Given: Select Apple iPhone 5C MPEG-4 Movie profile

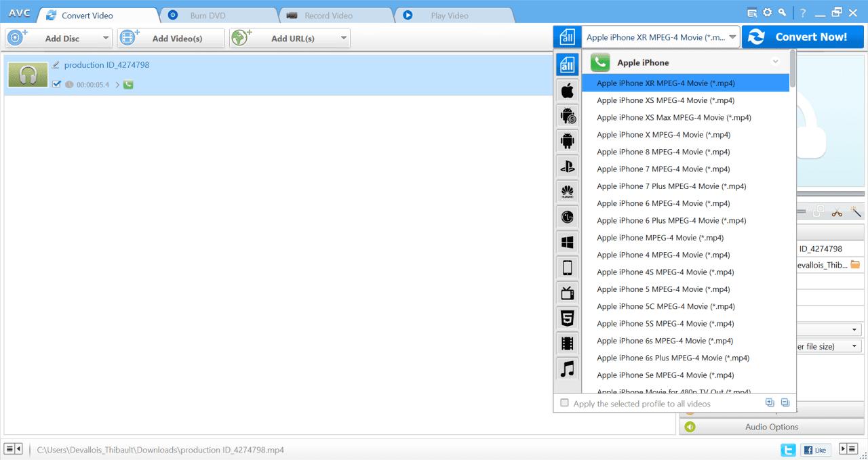Looking at the screenshot, I should [x=686, y=306].
